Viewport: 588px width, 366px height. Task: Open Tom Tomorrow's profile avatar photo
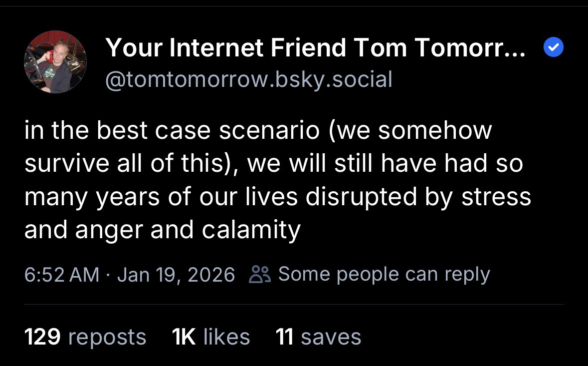55,62
